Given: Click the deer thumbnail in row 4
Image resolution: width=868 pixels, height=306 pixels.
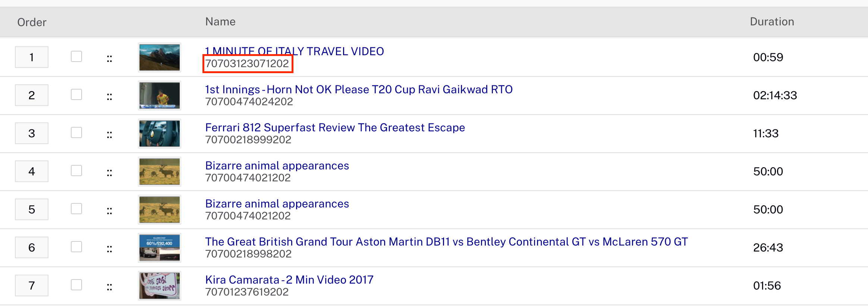Looking at the screenshot, I should click(x=160, y=172).
